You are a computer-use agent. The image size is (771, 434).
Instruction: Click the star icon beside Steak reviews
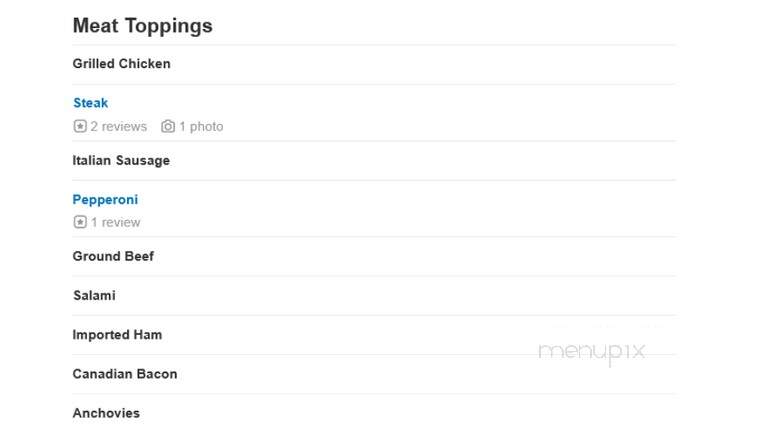[80, 126]
